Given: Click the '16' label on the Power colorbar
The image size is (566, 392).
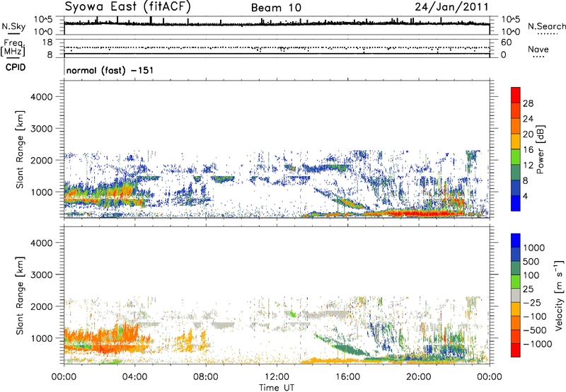Looking at the screenshot, I should (528, 149).
